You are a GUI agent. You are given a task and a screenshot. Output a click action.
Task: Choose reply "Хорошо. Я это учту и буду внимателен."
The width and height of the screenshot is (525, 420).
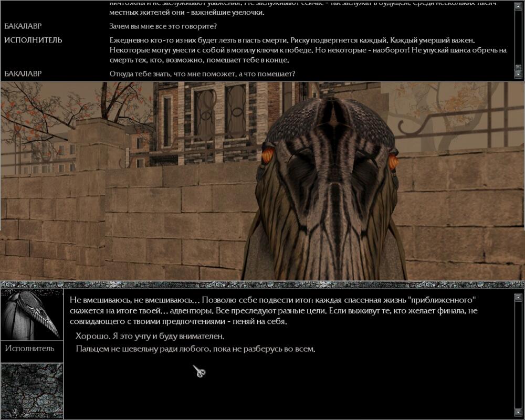150,336
